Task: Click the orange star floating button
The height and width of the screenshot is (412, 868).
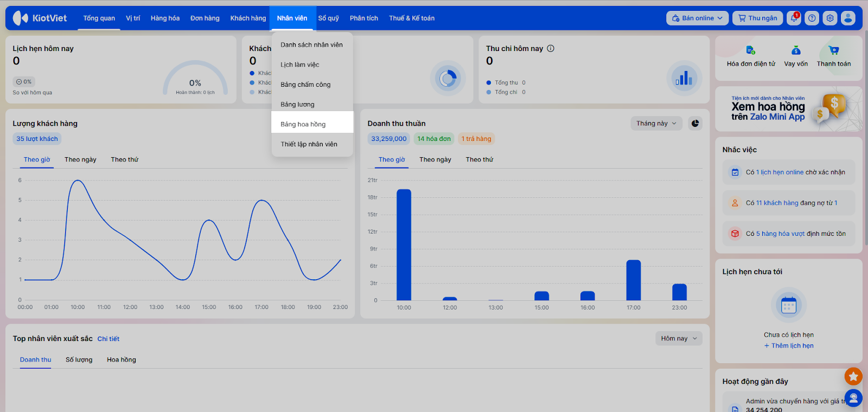Action: (853, 376)
